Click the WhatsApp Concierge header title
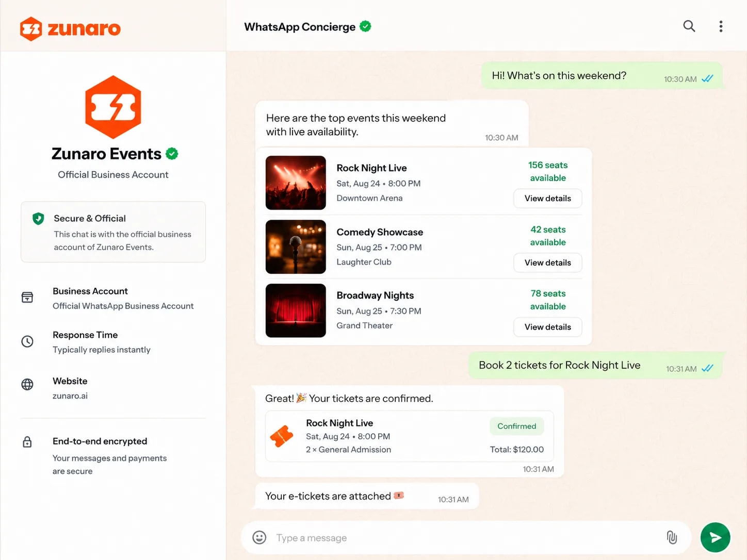 300,27
